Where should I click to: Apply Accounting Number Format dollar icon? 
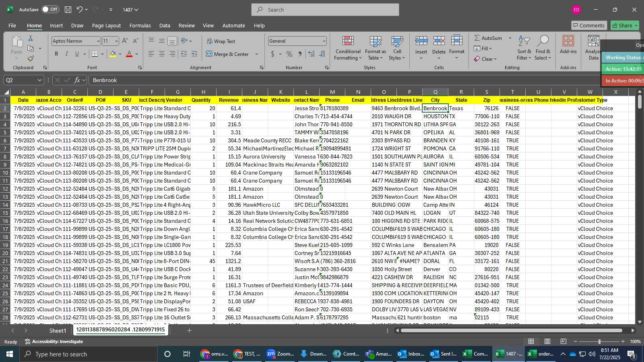coord(272,54)
